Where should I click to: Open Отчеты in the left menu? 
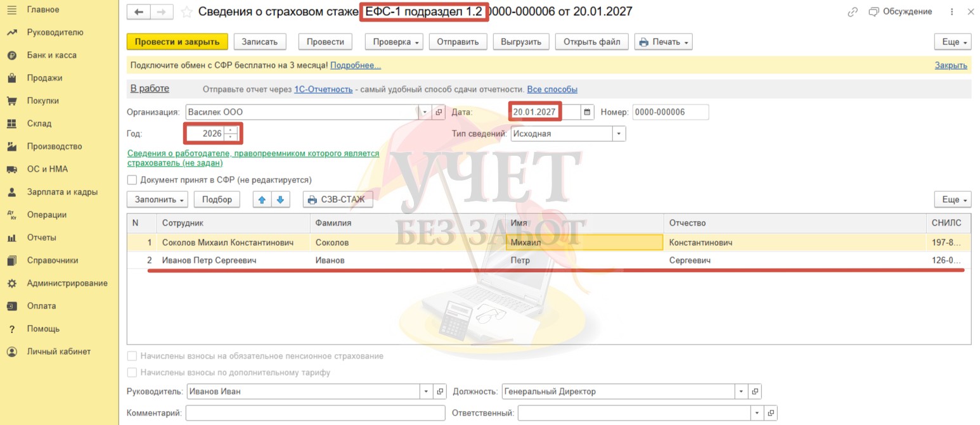pyautogui.click(x=41, y=238)
